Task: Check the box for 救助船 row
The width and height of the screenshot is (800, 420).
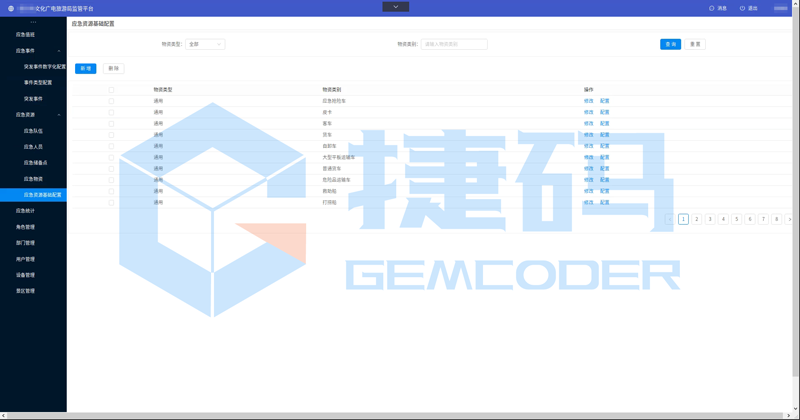Action: 111,191
